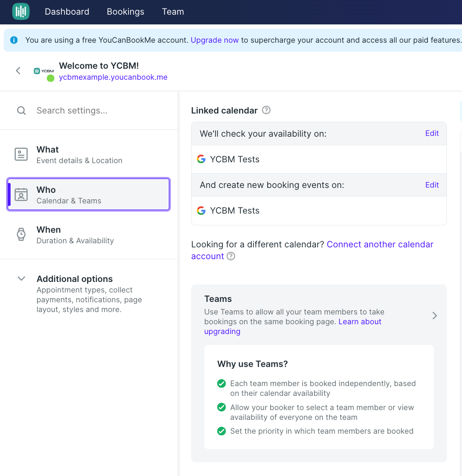Open the When Duration & Availability section
Image resolution: width=462 pixels, height=476 pixels.
(88, 235)
